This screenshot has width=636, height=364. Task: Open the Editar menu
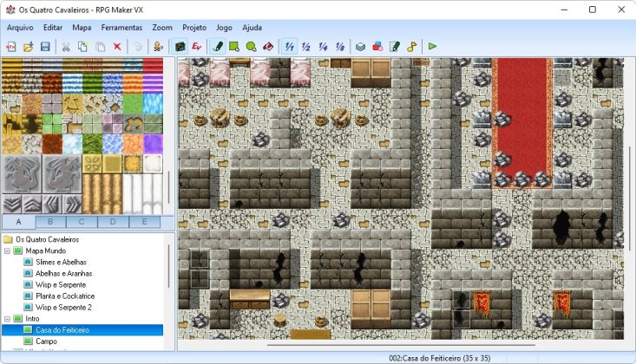53,28
